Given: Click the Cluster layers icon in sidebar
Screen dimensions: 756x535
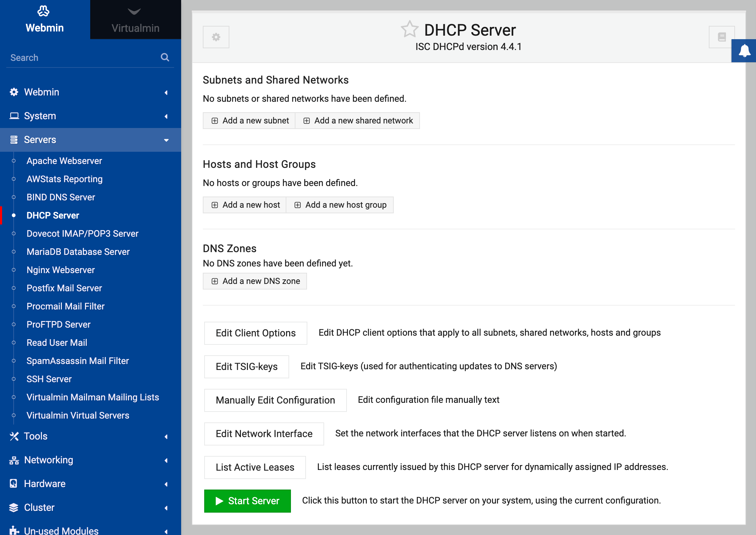Looking at the screenshot, I should point(14,507).
